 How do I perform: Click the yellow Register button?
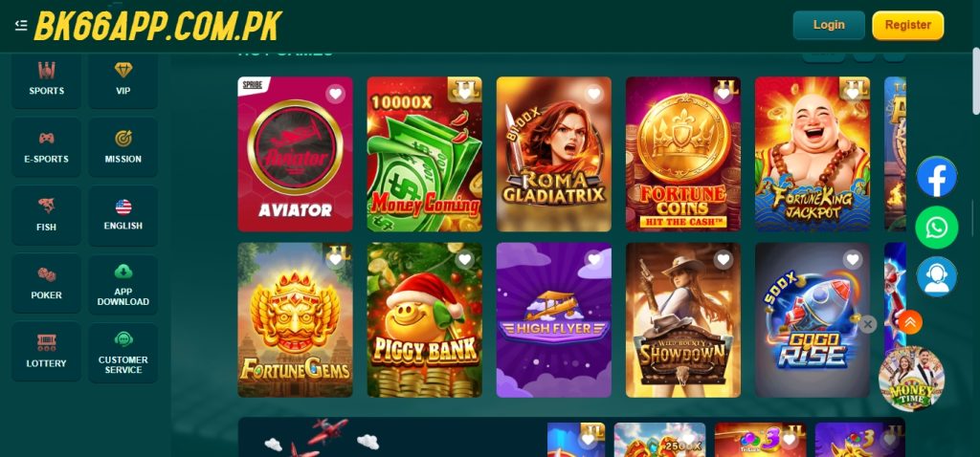tap(907, 25)
